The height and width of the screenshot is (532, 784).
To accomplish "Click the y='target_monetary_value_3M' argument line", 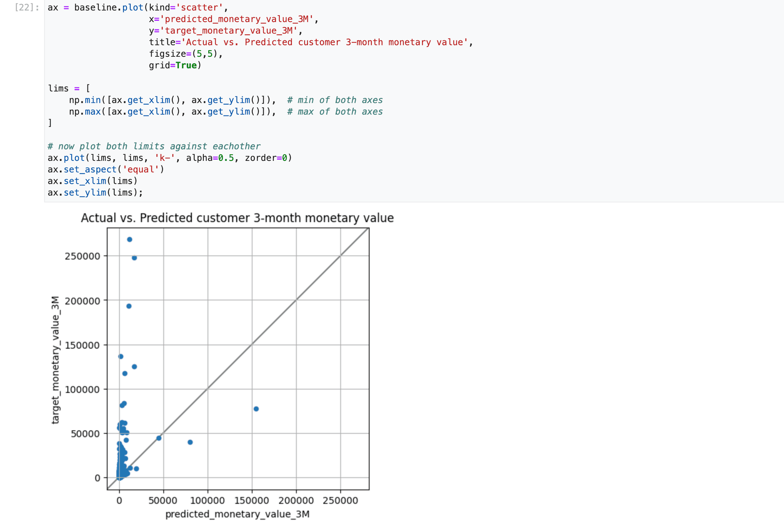I will [225, 31].
